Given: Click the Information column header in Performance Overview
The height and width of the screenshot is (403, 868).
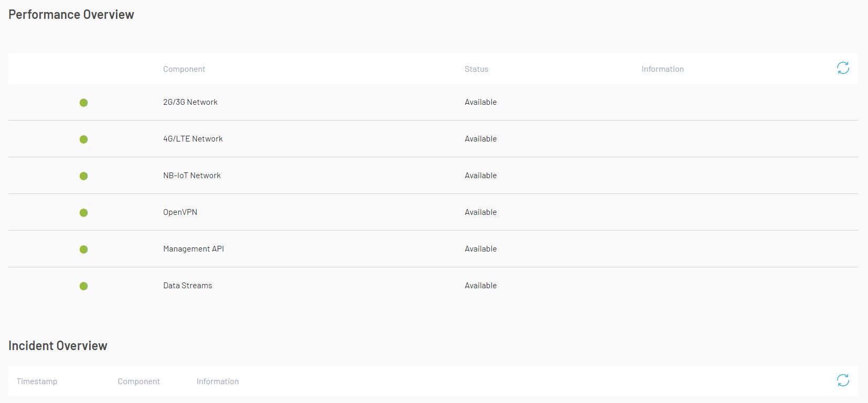Looking at the screenshot, I should coord(662,69).
